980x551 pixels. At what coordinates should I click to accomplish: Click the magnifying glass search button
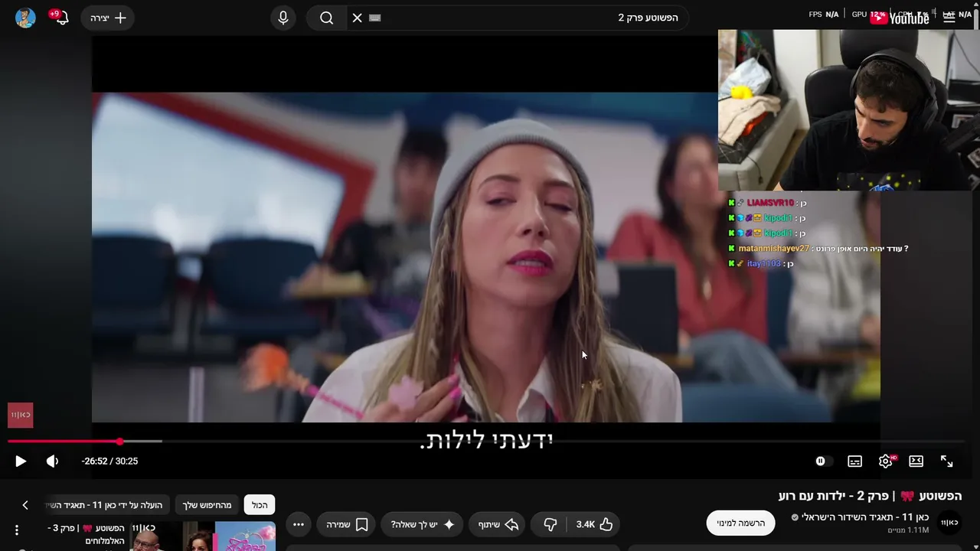click(x=326, y=18)
